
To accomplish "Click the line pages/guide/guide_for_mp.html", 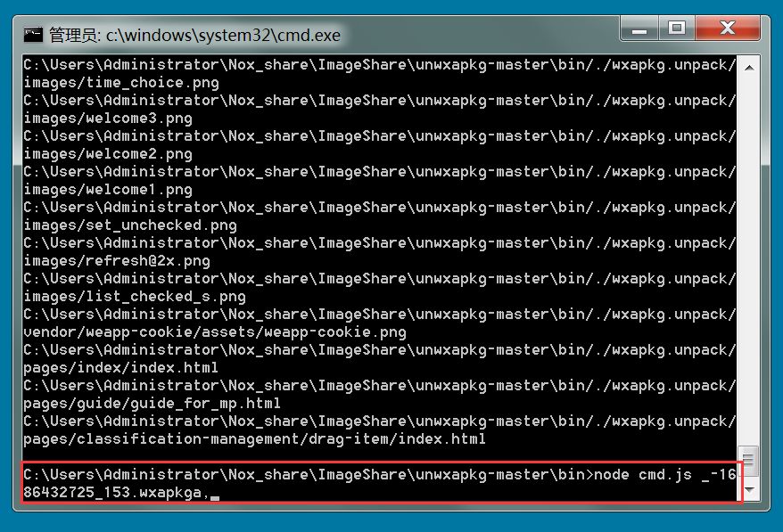I will tap(152, 404).
